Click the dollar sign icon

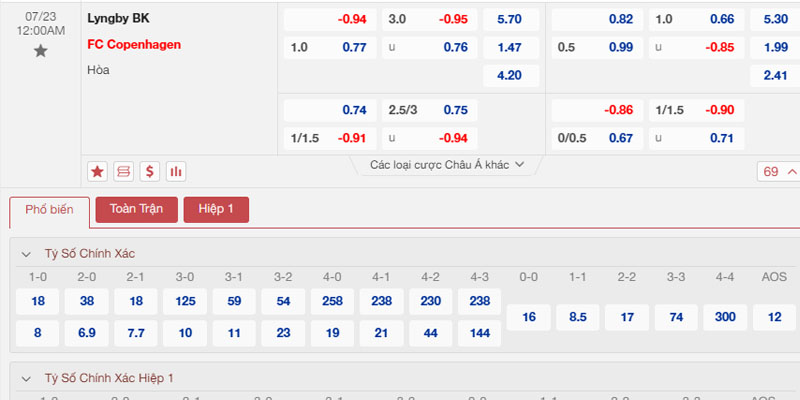pyautogui.click(x=149, y=171)
